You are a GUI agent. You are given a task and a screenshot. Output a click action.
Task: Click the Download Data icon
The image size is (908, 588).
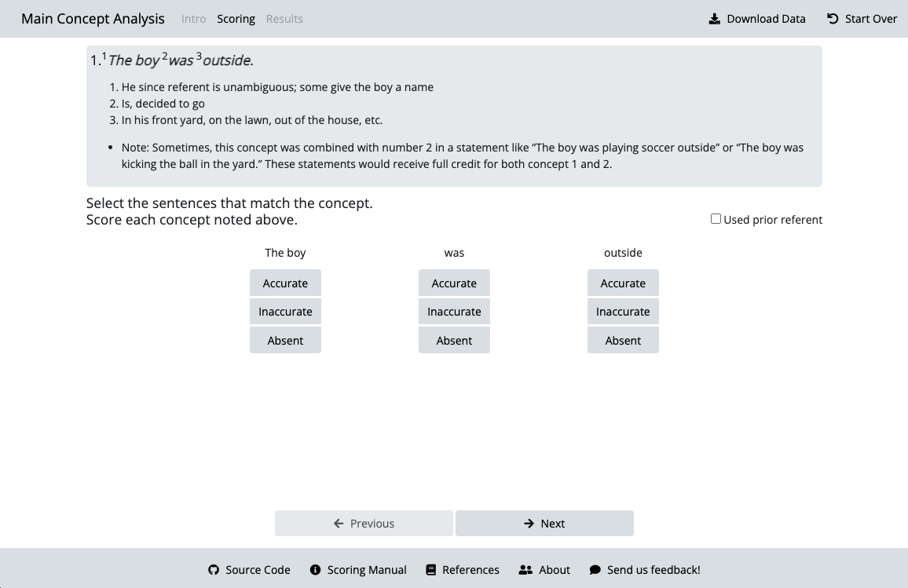pos(715,19)
